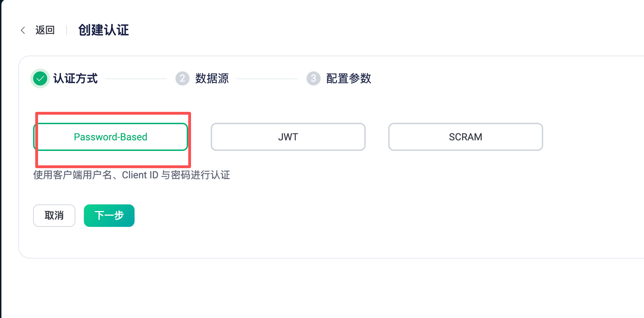This screenshot has width=644, height=318.
Task: Click the step 3 number circle
Action: point(313,78)
